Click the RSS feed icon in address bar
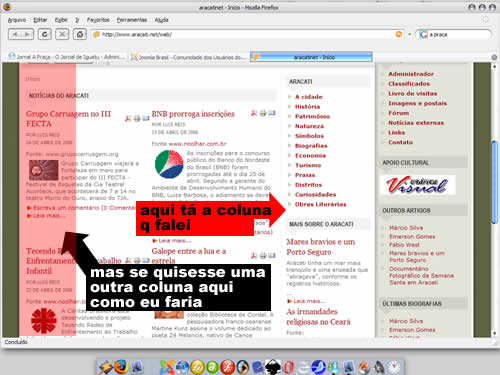 (x=398, y=34)
